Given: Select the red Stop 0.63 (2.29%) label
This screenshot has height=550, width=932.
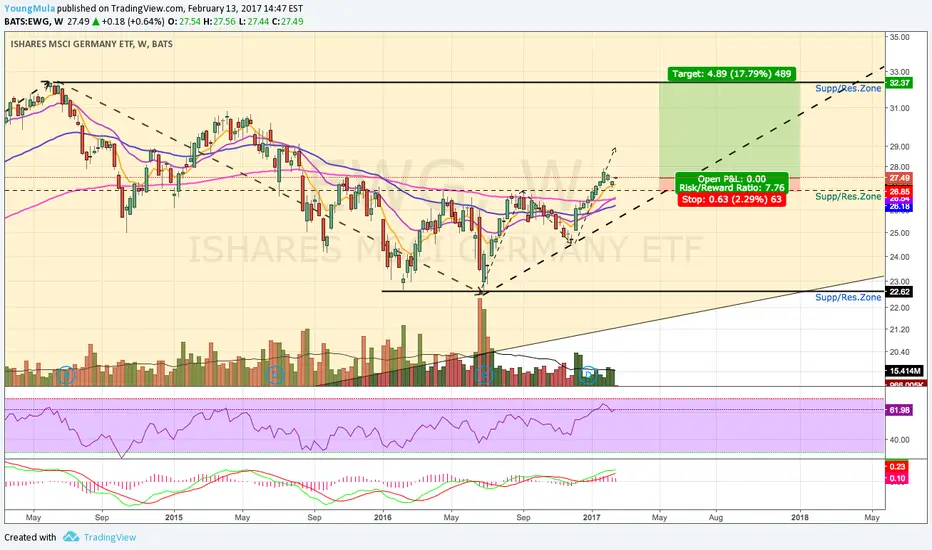Looking at the screenshot, I should coord(731,199).
